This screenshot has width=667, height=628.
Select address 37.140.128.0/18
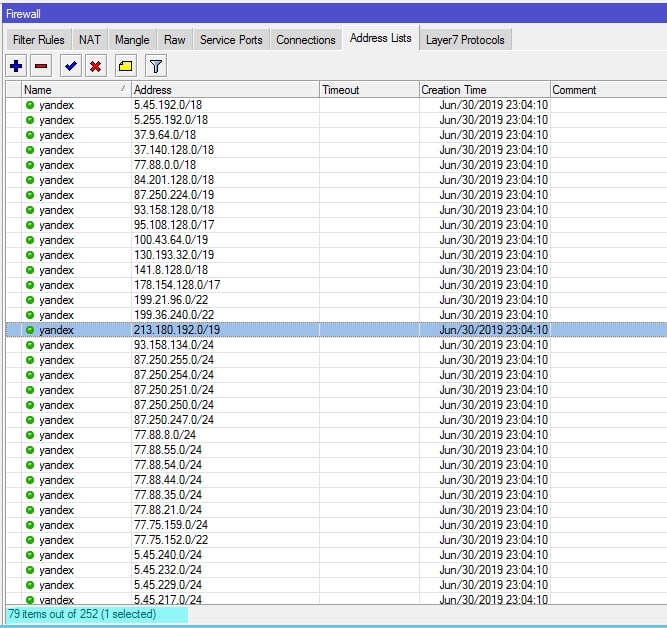pos(174,150)
